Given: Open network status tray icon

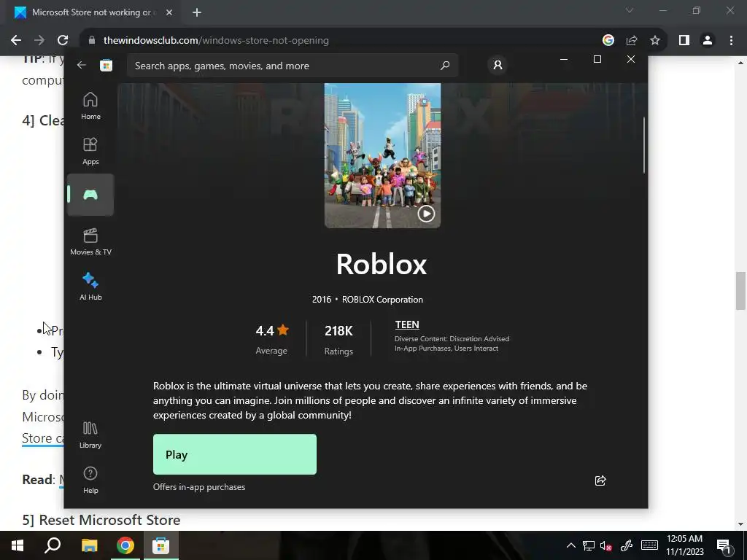Looking at the screenshot, I should (589, 545).
